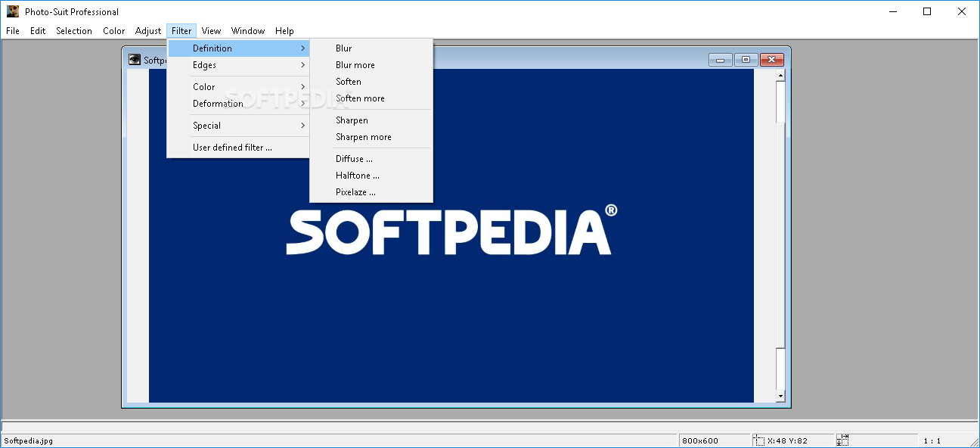Expand the Color filter submenu
Viewport: 980px width, 448px height.
click(x=238, y=87)
